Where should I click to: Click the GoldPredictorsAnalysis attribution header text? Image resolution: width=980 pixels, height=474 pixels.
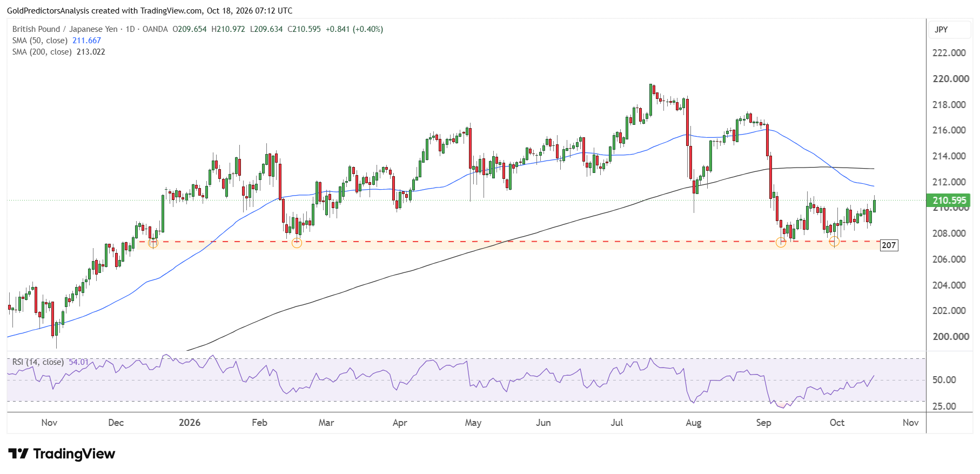click(150, 11)
